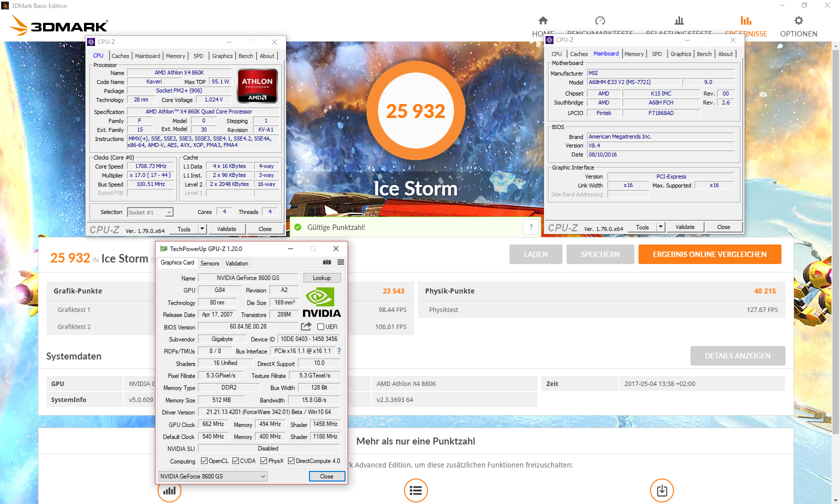Screen dimensions: 840x504
Task: Click the Driver Version field in GPU-Z
Action: [x=268, y=412]
